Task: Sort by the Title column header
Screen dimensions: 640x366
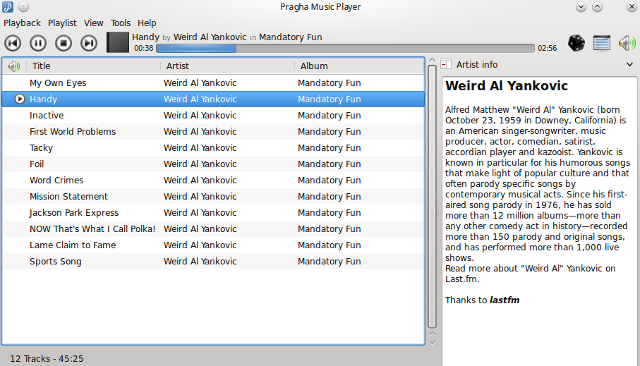Action: point(93,66)
